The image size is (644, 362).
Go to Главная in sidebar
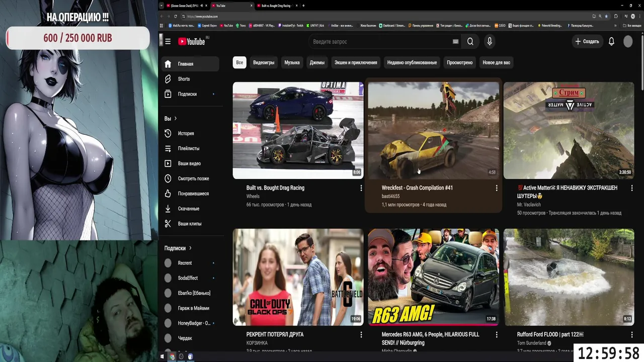[190, 64]
